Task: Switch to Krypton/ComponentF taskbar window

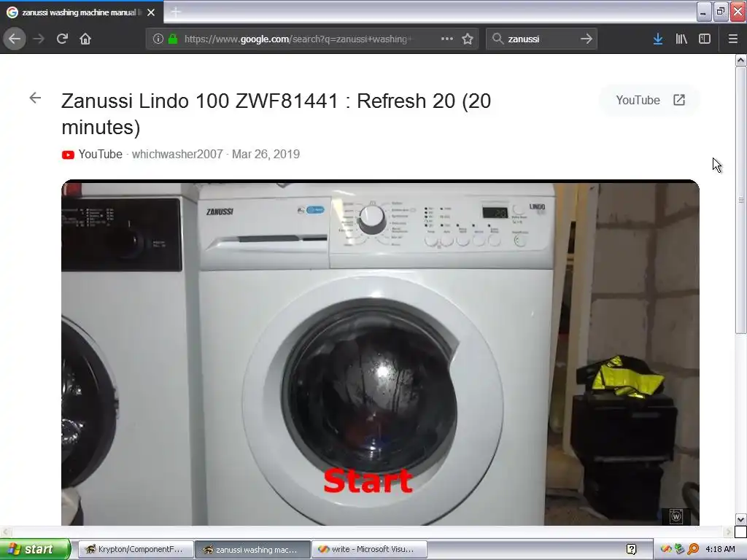Action: tap(135, 549)
